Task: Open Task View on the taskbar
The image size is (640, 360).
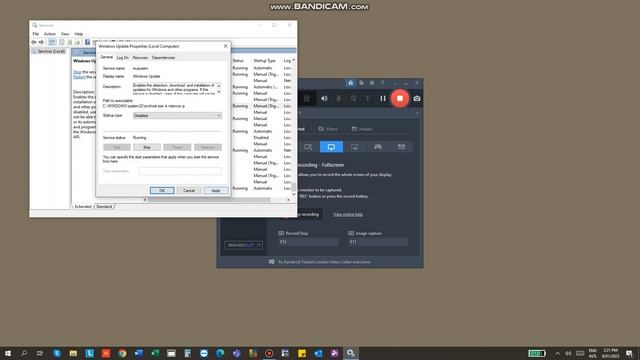Action: (x=40, y=353)
